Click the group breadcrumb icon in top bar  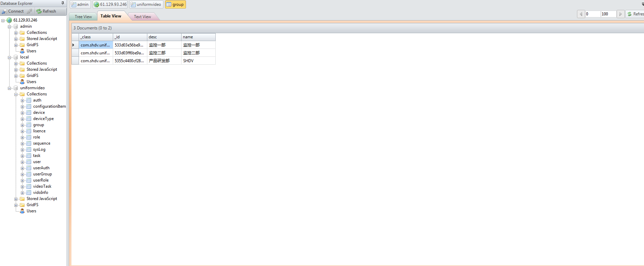pyautogui.click(x=169, y=4)
